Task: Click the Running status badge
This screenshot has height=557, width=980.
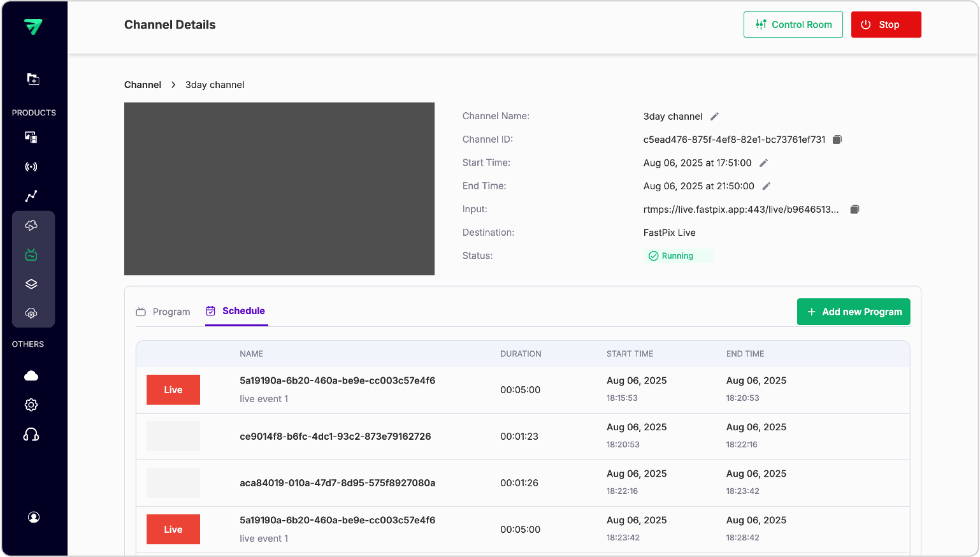Action: (678, 256)
